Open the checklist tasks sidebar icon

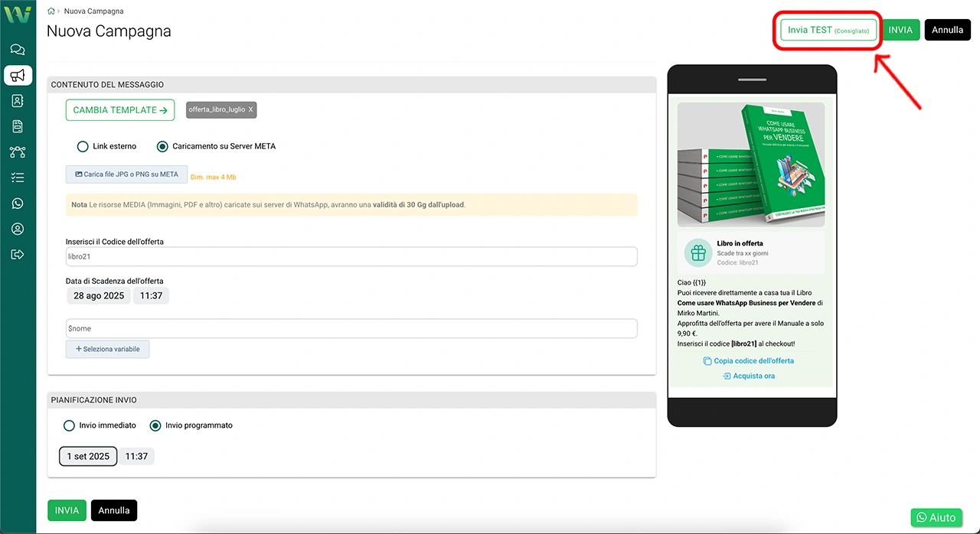click(18, 177)
